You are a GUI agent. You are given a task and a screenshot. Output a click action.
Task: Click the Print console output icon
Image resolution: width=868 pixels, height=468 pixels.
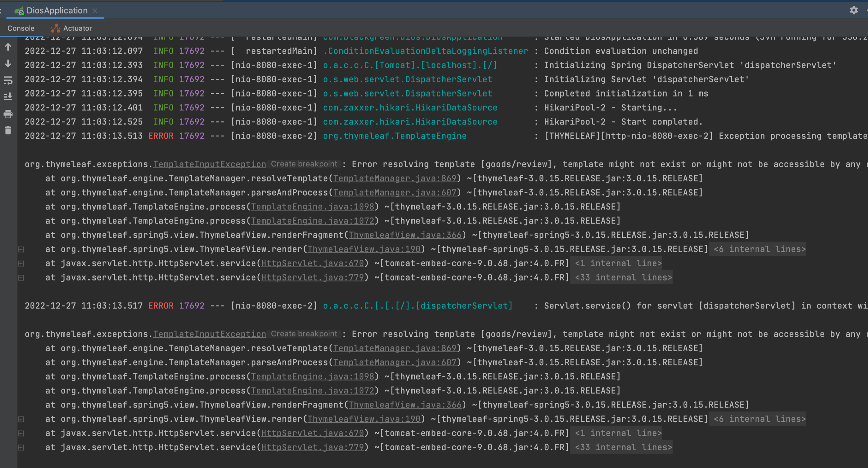[x=8, y=114]
